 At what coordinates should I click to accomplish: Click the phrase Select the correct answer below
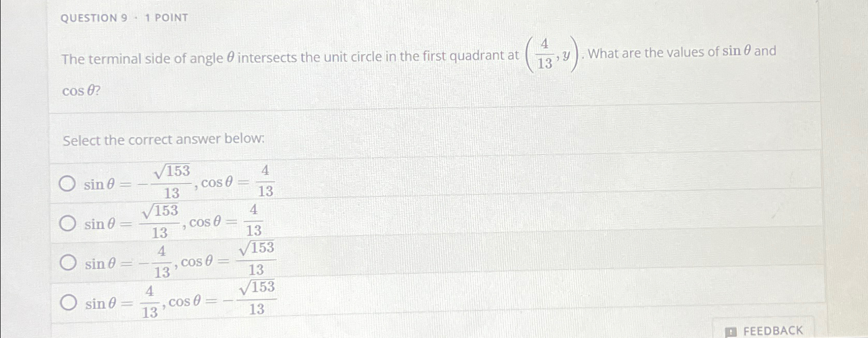(x=163, y=140)
